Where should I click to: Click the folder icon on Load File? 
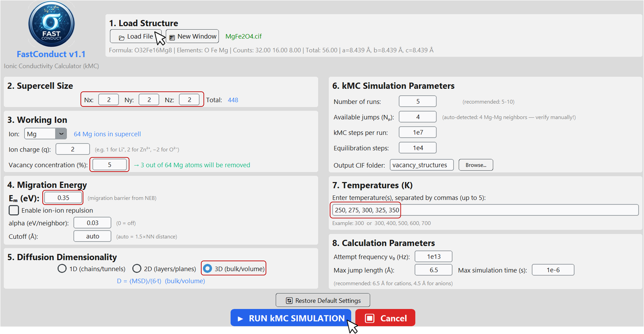tap(122, 38)
